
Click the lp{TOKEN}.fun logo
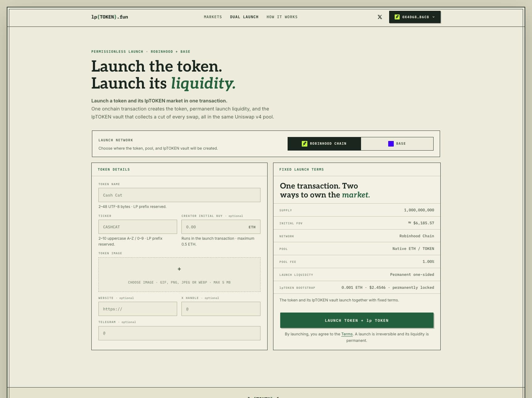click(110, 17)
